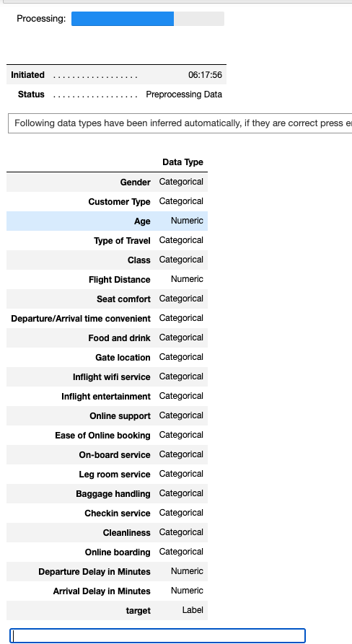
Task: Click the Processing progress bar
Action: tap(148, 19)
